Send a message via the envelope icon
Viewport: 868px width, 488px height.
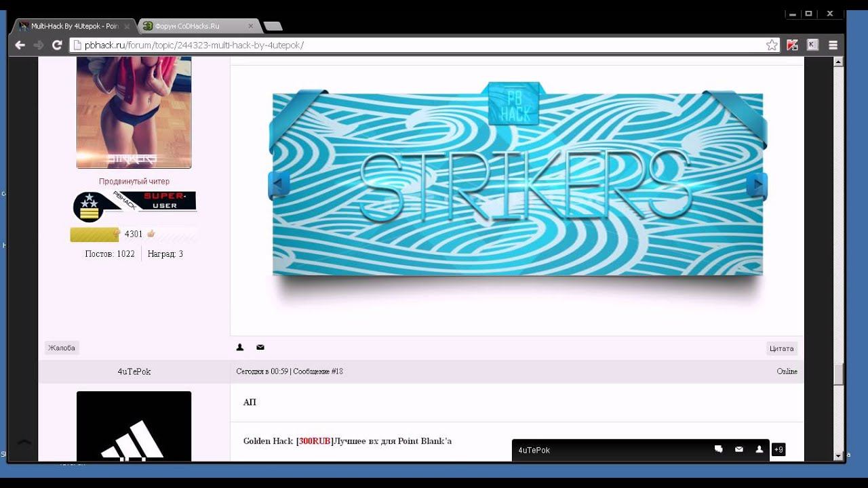coord(260,347)
